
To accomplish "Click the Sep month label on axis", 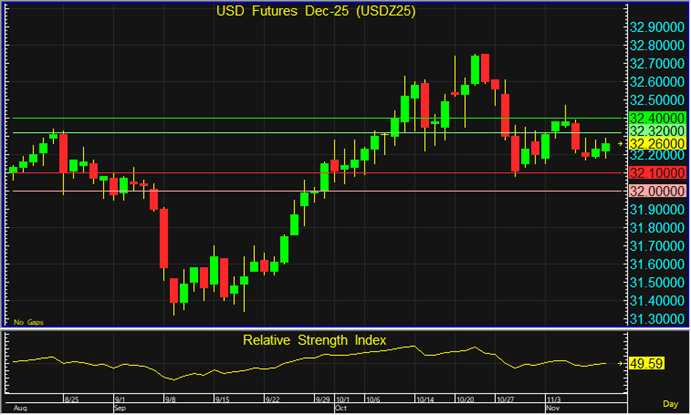I will click(119, 409).
